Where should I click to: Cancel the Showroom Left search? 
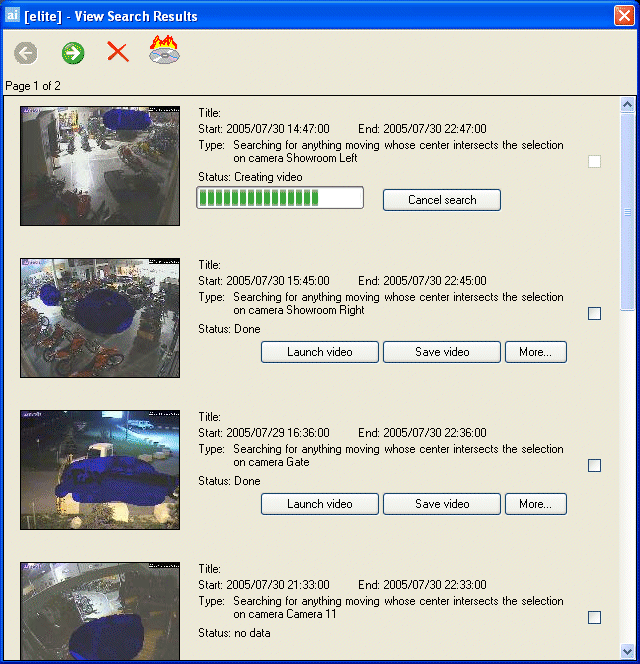coord(442,200)
